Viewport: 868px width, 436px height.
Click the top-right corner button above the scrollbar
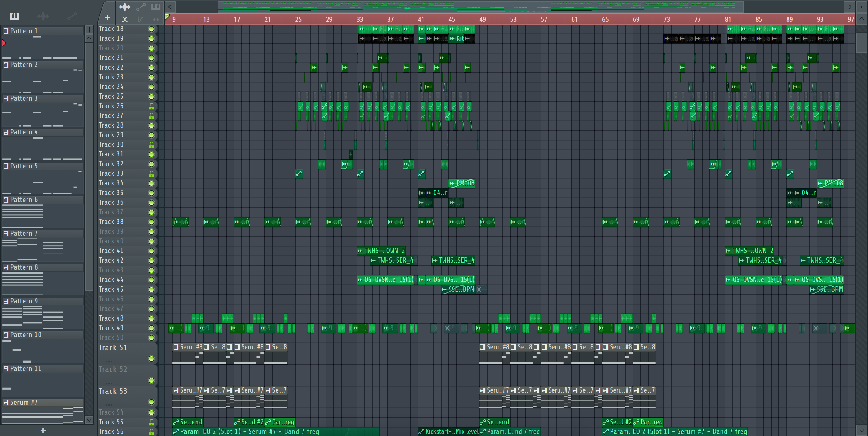[x=861, y=7]
